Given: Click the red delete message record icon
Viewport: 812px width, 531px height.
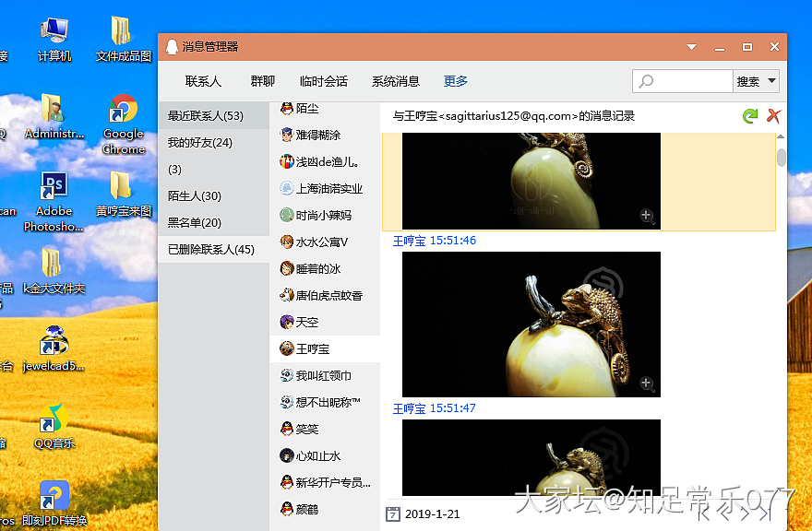Looking at the screenshot, I should click(x=773, y=116).
